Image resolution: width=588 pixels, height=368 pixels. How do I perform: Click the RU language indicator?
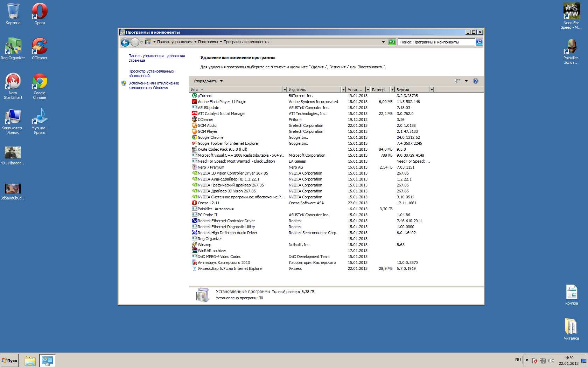[x=518, y=360]
